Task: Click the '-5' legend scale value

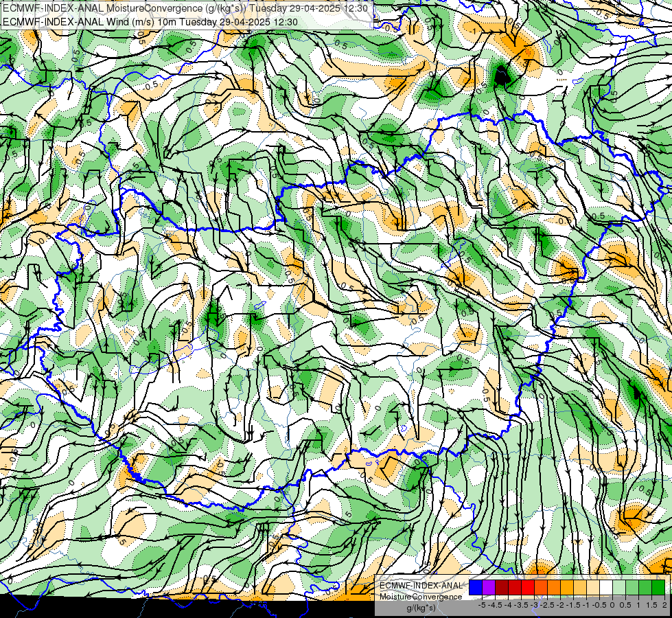Action: 482,605
